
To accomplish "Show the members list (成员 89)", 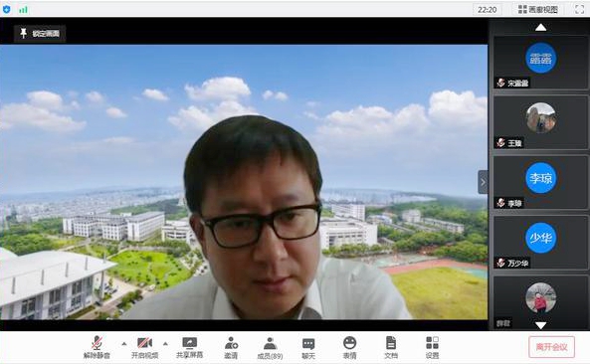I will pyautogui.click(x=270, y=348).
